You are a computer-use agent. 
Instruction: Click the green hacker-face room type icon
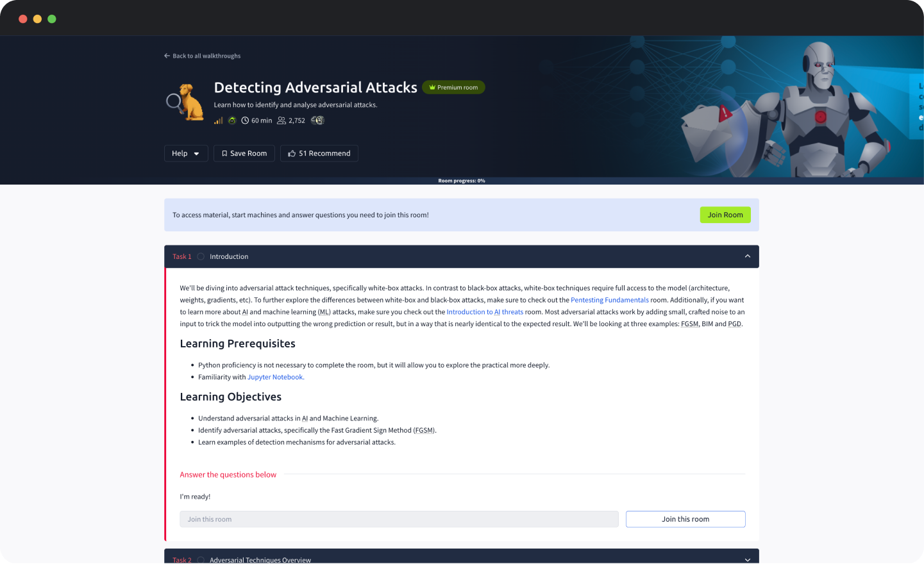[232, 120]
